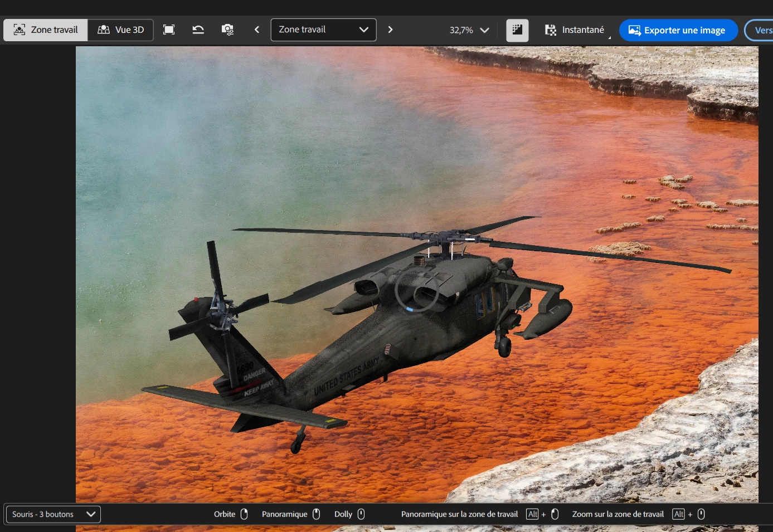The image size is (773, 532).
Task: Click the Orbite hint label
Action: [x=225, y=514]
